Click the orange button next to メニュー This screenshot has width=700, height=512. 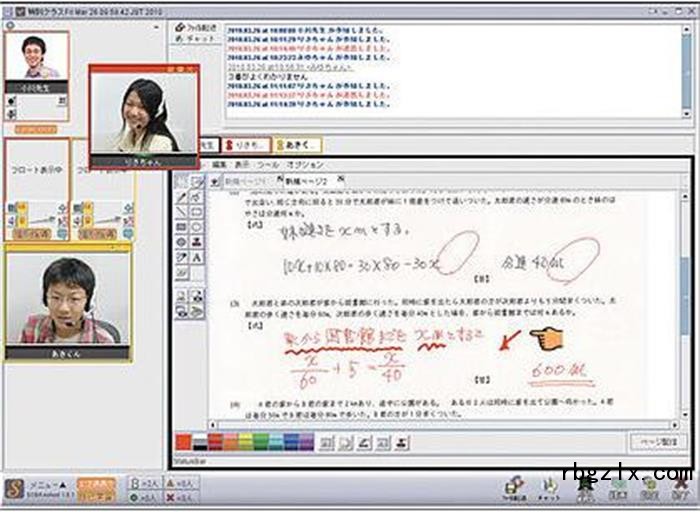(x=96, y=490)
